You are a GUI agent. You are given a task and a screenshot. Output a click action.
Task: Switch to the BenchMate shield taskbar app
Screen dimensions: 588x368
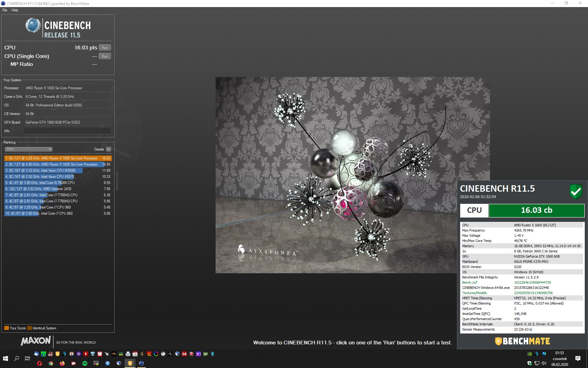(x=130, y=363)
